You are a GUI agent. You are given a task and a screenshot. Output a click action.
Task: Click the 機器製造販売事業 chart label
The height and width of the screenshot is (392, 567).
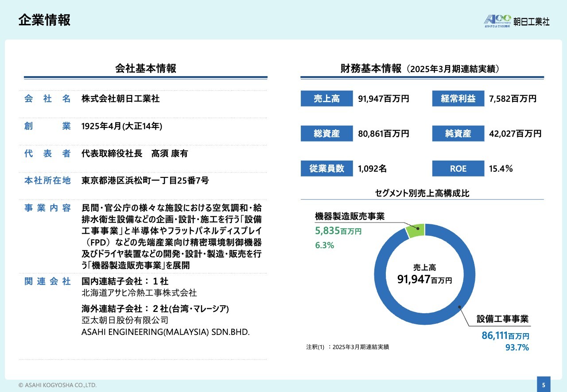pyautogui.click(x=350, y=216)
